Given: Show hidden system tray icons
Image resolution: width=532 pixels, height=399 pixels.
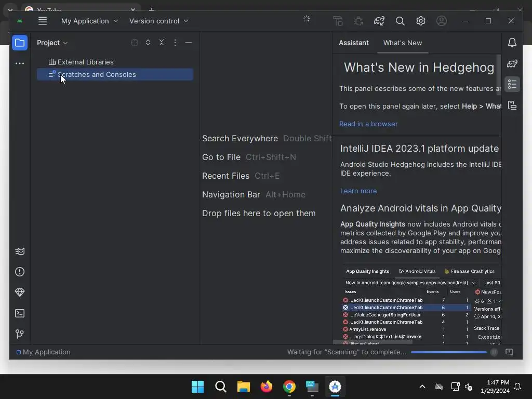Looking at the screenshot, I should [x=422, y=387].
